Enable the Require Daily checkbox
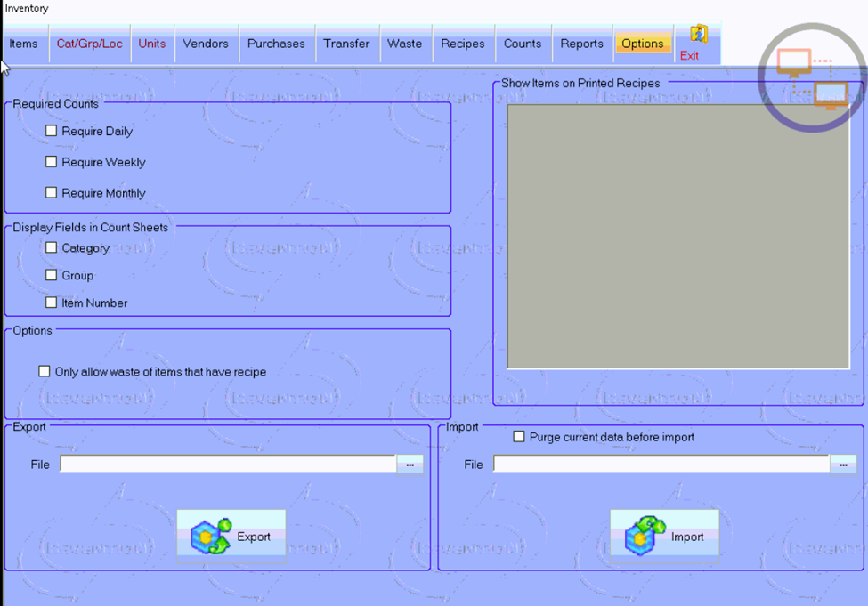The width and height of the screenshot is (868, 606). click(51, 131)
